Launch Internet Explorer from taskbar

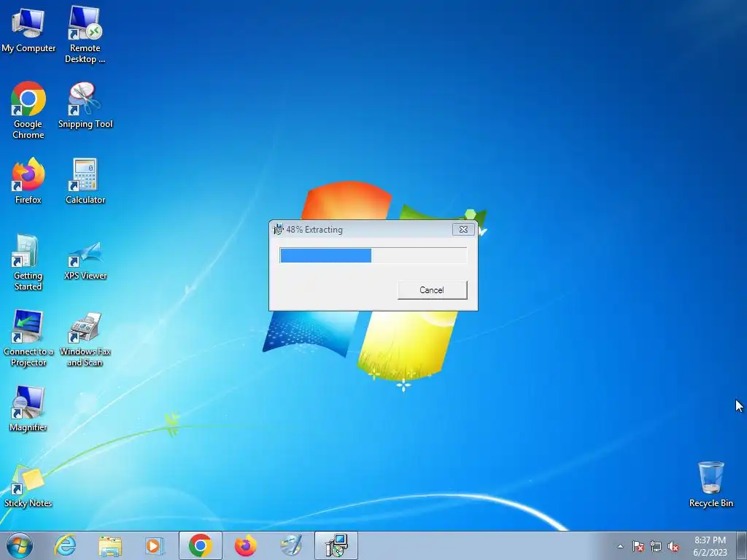point(65,545)
